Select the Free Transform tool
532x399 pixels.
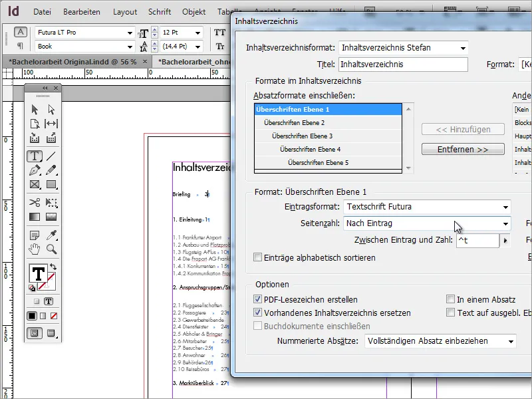(x=51, y=203)
